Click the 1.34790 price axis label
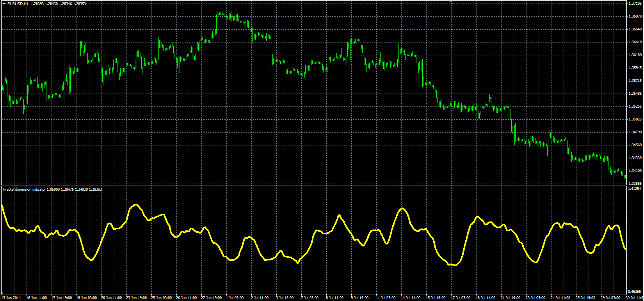The height and width of the screenshot is (301, 644). click(635, 132)
